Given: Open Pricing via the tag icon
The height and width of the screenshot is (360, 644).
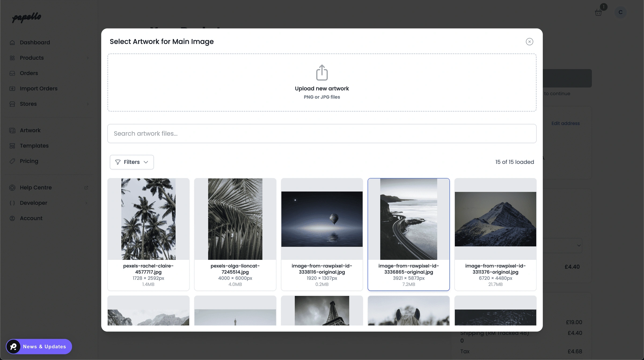Looking at the screenshot, I should point(12,161).
